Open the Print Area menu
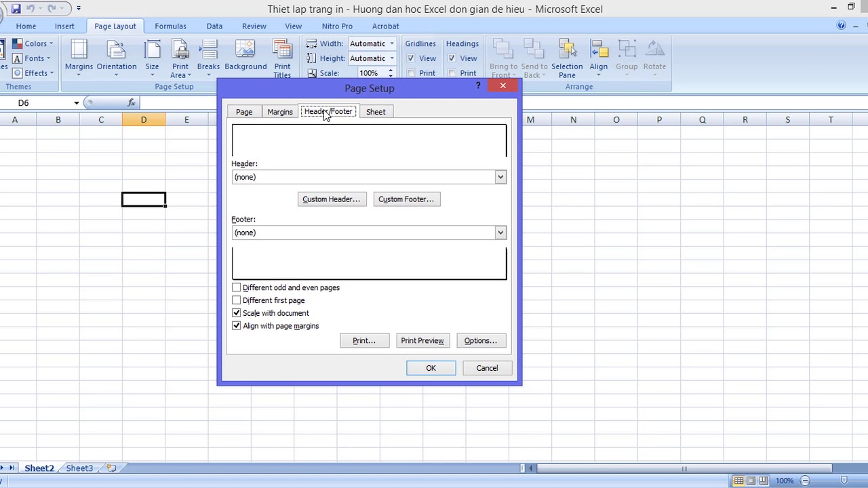Screen dimensions: 868x488 click(x=180, y=58)
